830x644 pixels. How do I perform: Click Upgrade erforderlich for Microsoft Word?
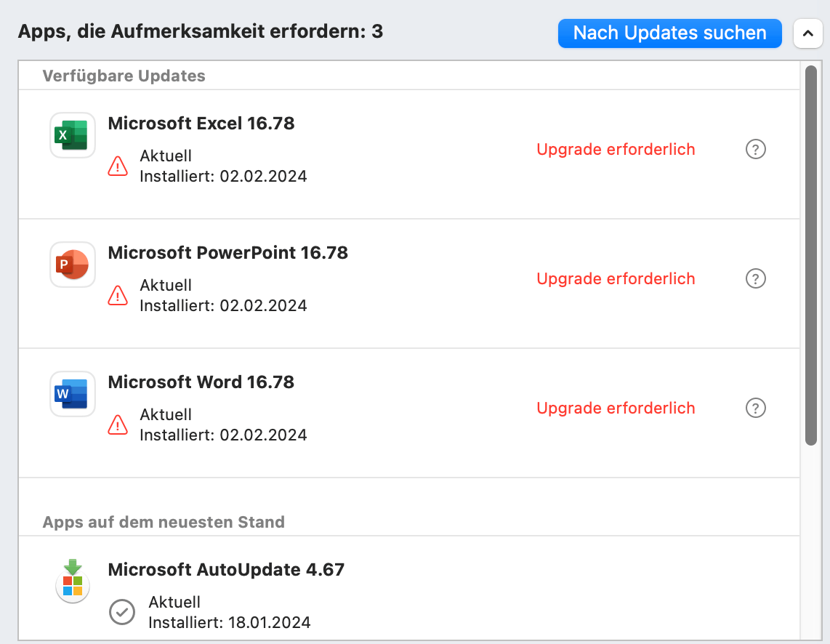(x=616, y=408)
